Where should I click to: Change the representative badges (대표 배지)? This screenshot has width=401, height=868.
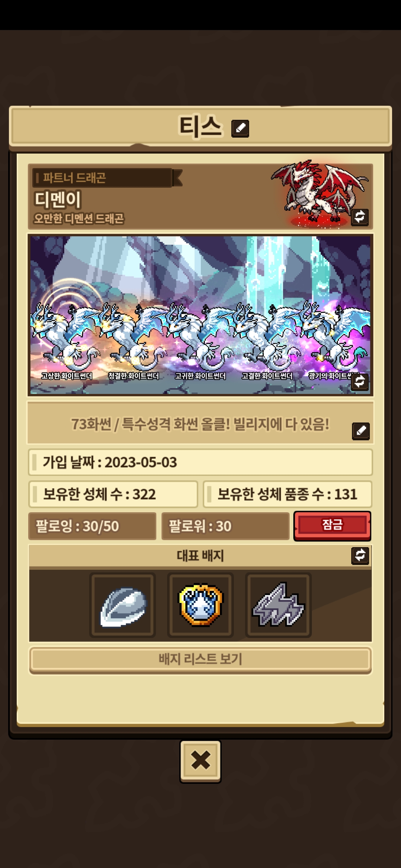click(360, 556)
